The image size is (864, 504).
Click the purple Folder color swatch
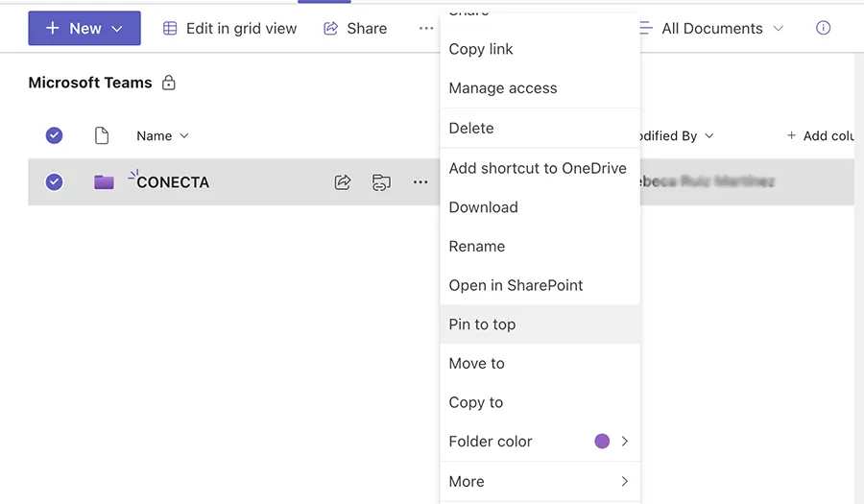pos(602,442)
